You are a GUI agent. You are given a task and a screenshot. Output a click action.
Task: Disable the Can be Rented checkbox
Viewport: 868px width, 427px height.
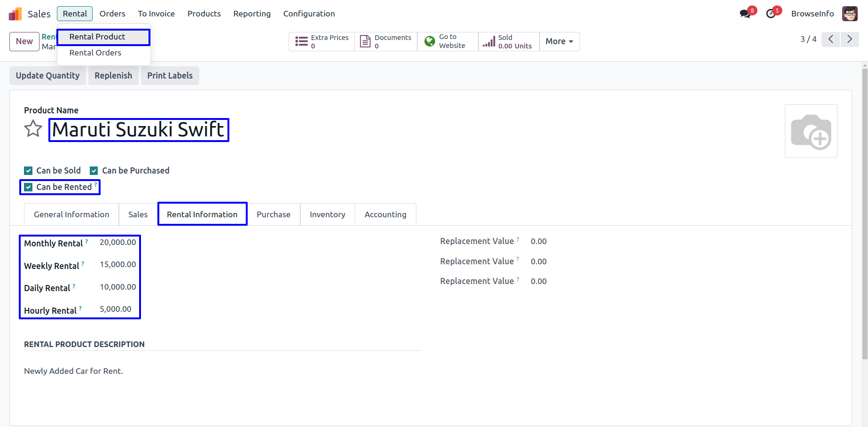click(x=29, y=187)
